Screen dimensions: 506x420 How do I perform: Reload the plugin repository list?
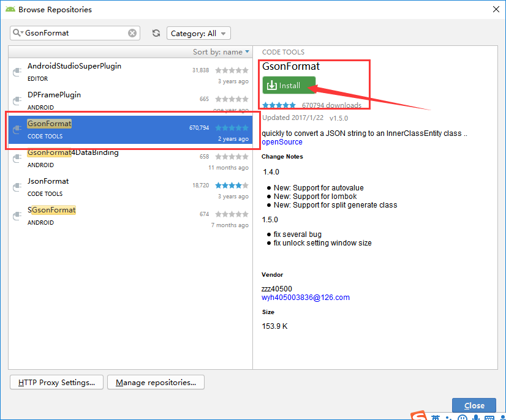(156, 33)
